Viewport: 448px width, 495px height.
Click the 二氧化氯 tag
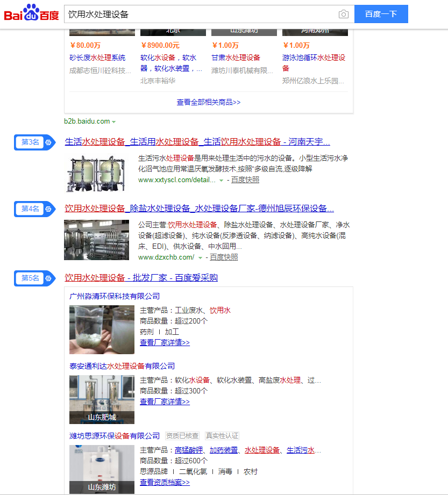click(x=193, y=472)
